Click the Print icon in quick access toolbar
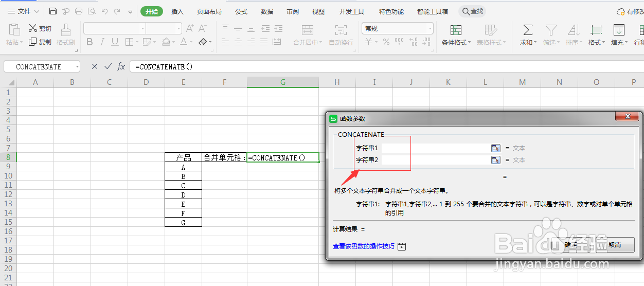The width and height of the screenshot is (644, 286). coord(78,11)
